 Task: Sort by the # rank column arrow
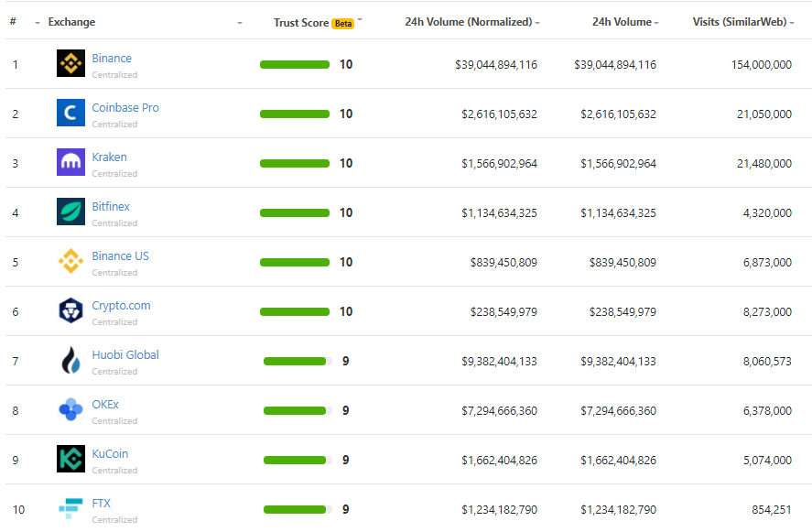(x=38, y=23)
